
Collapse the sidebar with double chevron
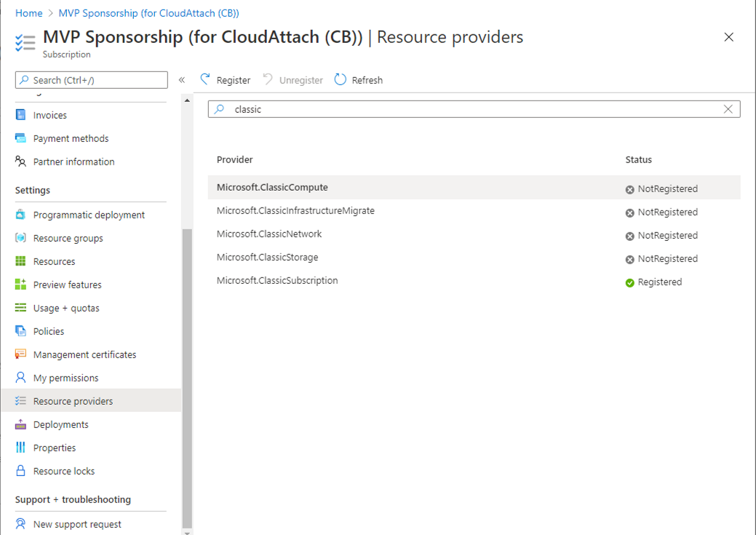click(x=182, y=79)
